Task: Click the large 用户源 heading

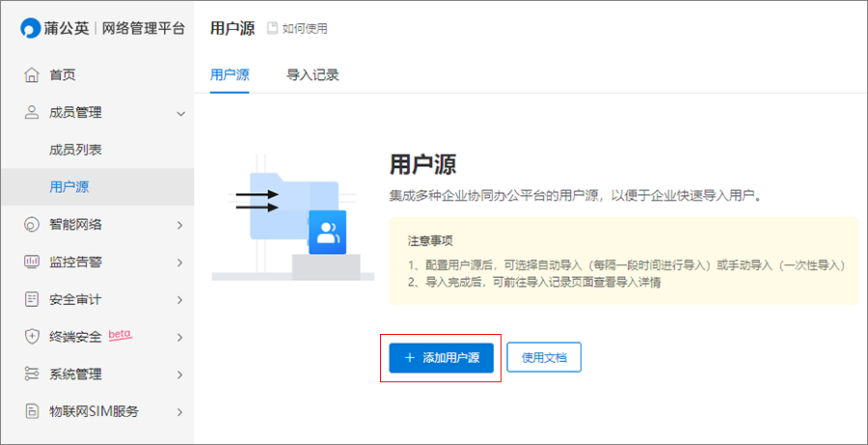Action: pos(423,165)
